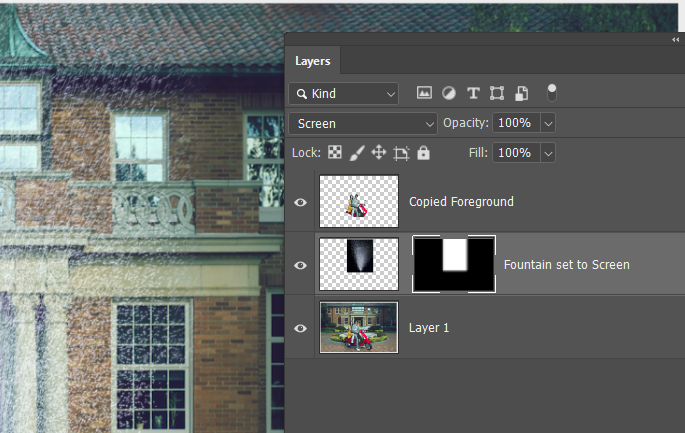Open the Opacity slider arrow
The image size is (685, 433).
548,123
